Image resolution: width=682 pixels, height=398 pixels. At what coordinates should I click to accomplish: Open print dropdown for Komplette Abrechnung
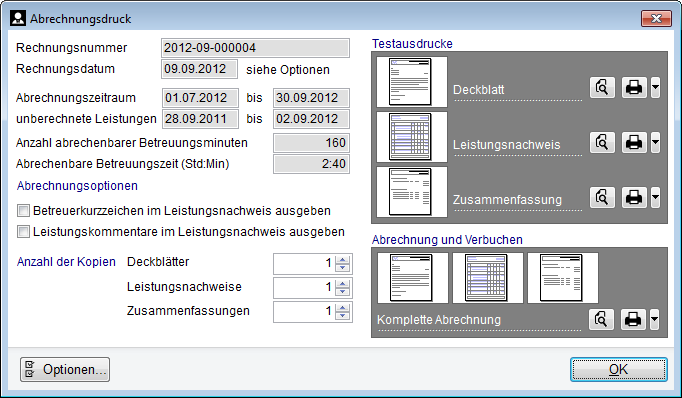[655, 320]
